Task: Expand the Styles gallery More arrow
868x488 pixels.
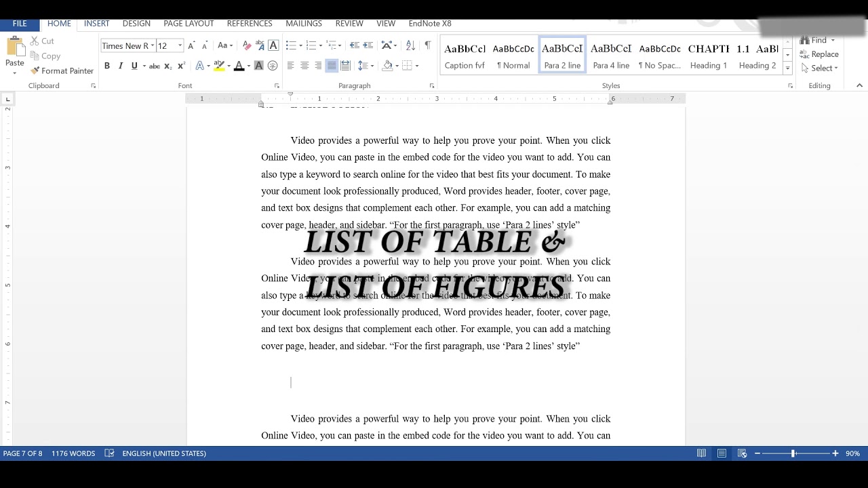Action: click(x=787, y=68)
